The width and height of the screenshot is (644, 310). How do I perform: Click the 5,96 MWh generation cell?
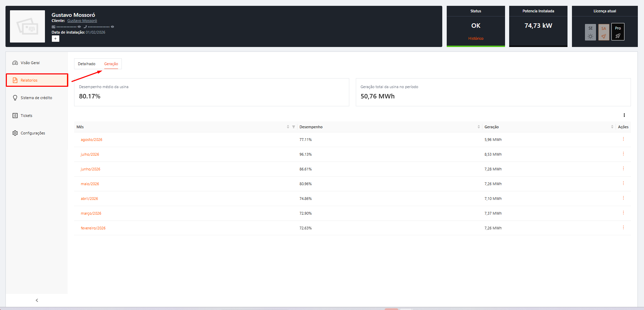point(493,140)
